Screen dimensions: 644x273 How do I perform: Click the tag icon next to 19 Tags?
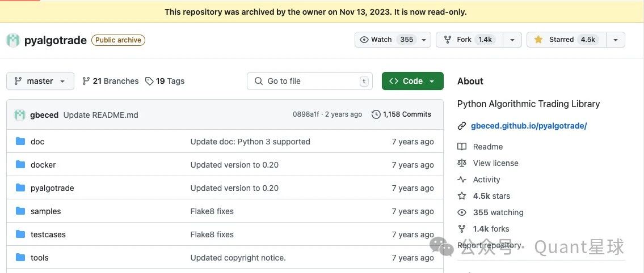click(149, 81)
